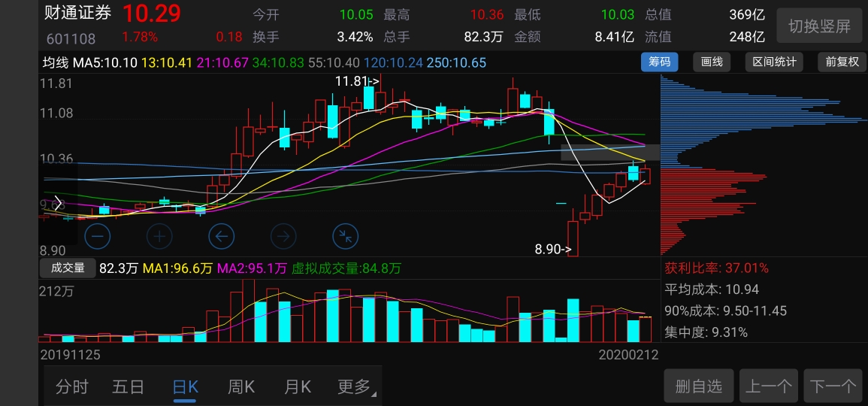Image resolution: width=868 pixels, height=406 pixels.
Task: Go to next stock with 下一个
Action: 833,386
